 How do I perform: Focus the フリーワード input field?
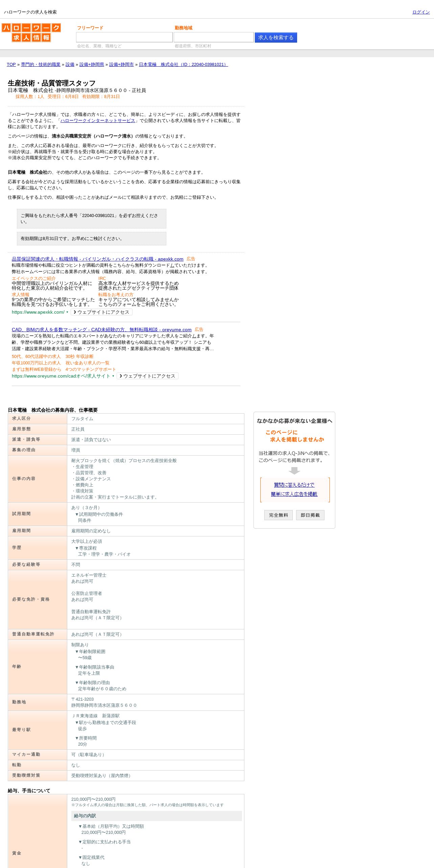124,37
